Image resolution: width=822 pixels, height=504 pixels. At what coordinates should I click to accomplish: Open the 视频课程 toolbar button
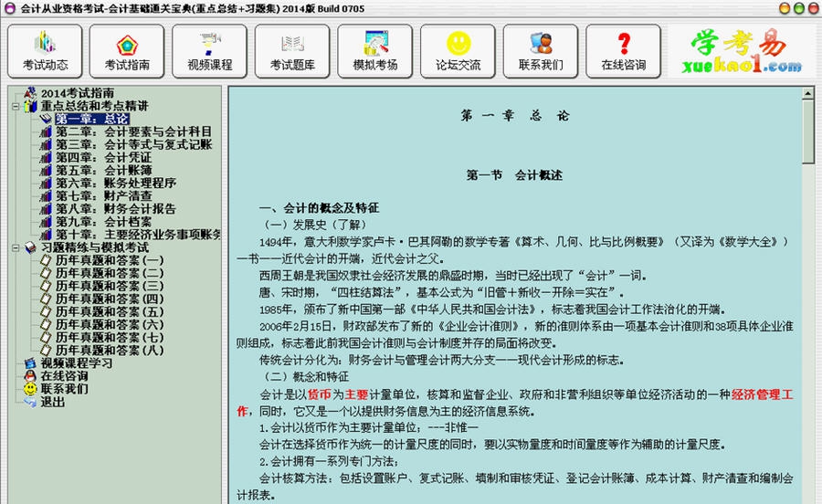click(210, 51)
